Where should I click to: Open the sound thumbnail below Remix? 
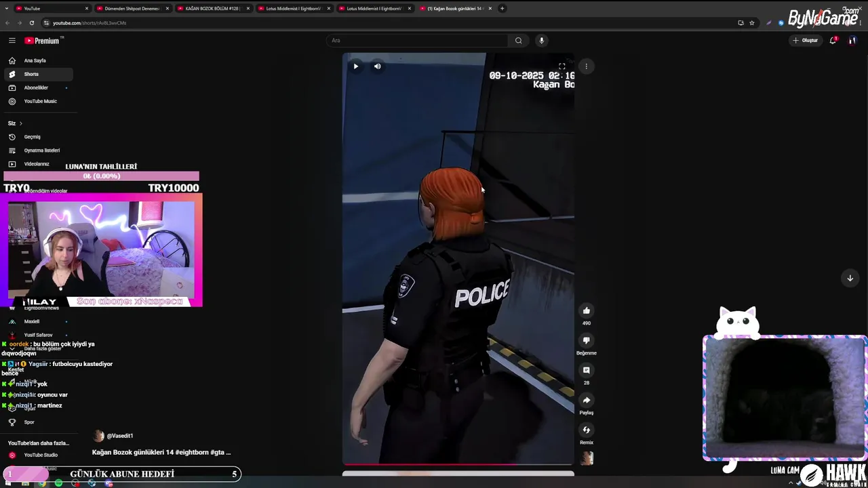pos(587,459)
